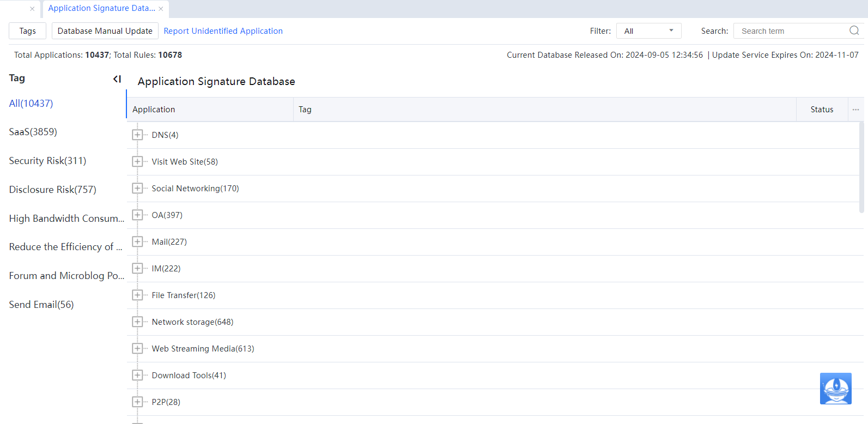Expand the Mail(227) category

point(137,242)
